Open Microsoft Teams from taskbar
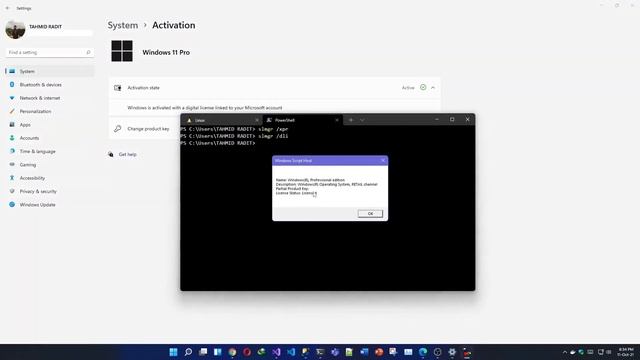Screen dimensions: 640x360 pyautogui.click(x=335, y=352)
